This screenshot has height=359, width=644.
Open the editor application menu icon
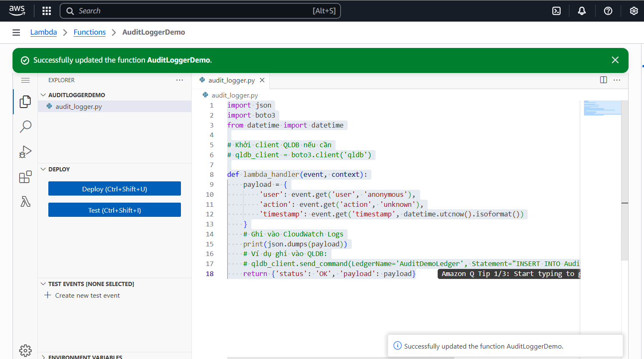[25, 80]
